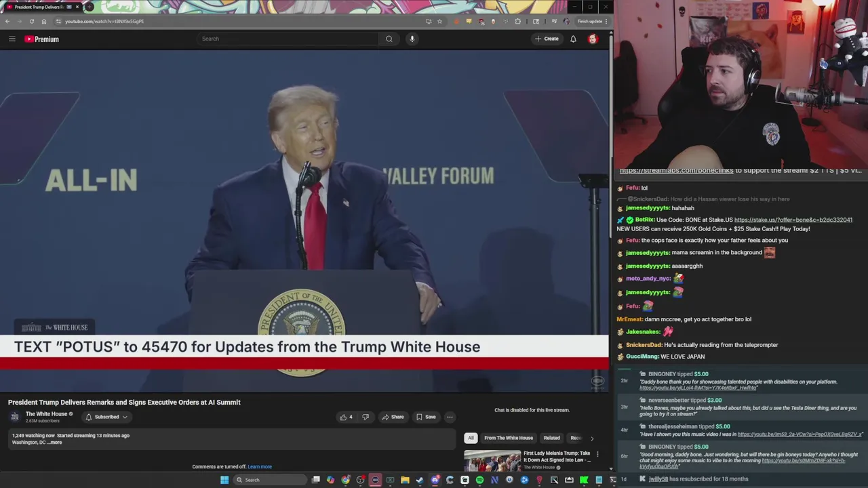The image size is (868, 488).
Task: Open streamlabs.com donation link in overlay
Action: click(676, 171)
